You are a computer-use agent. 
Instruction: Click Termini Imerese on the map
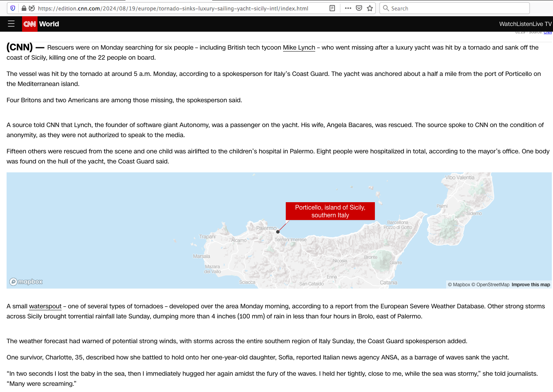tap(290, 240)
